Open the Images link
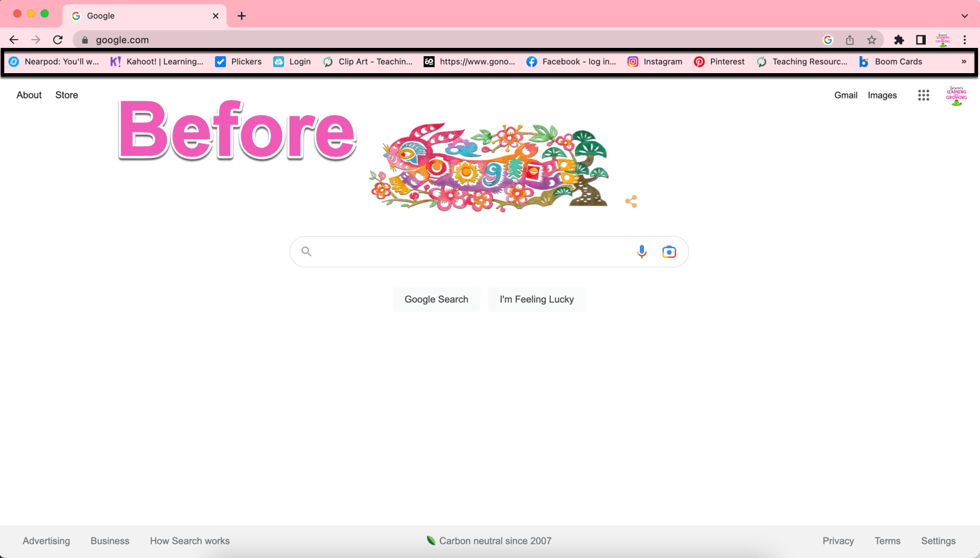Image resolution: width=980 pixels, height=558 pixels. [x=882, y=95]
